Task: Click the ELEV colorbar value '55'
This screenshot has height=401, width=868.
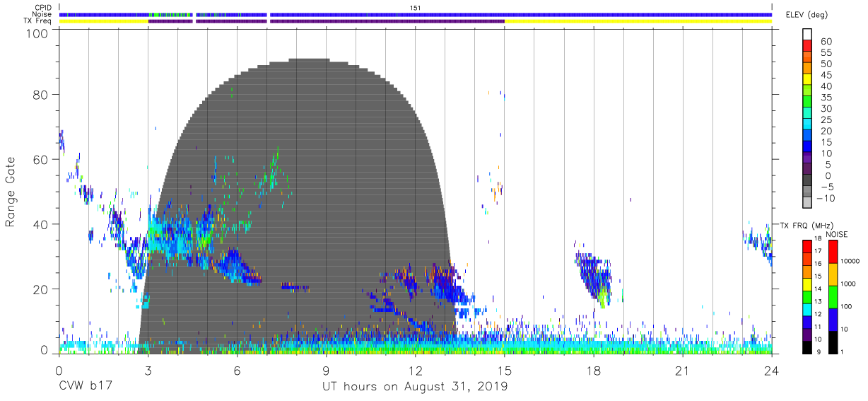Action: point(826,53)
